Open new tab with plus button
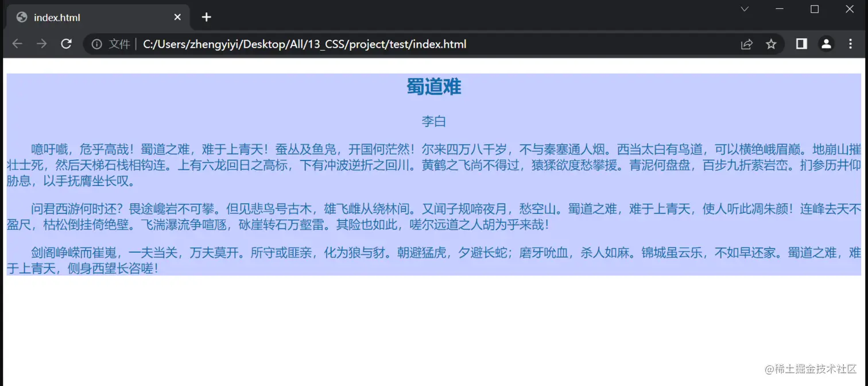This screenshot has width=868, height=386. pyautogui.click(x=207, y=17)
